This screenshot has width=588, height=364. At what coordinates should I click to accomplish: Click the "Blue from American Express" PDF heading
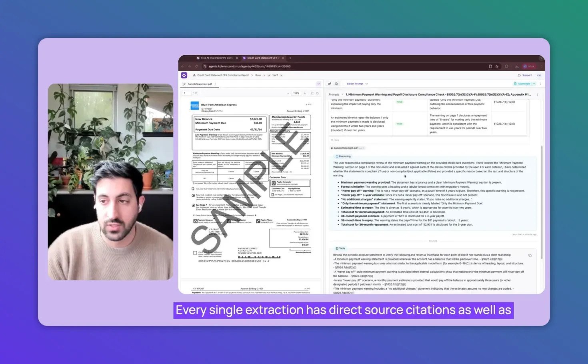pos(219,105)
